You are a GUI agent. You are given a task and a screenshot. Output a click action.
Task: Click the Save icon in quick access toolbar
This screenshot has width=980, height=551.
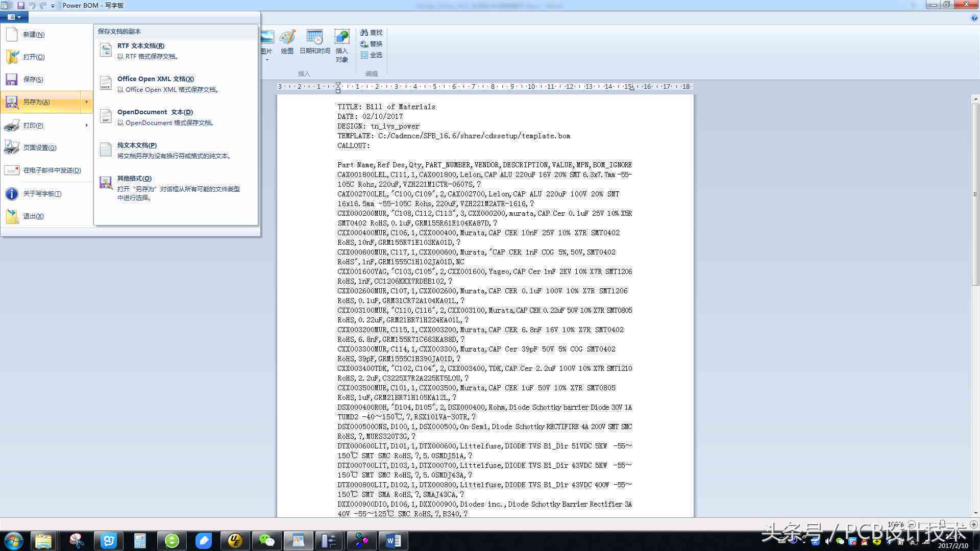tap(21, 5)
